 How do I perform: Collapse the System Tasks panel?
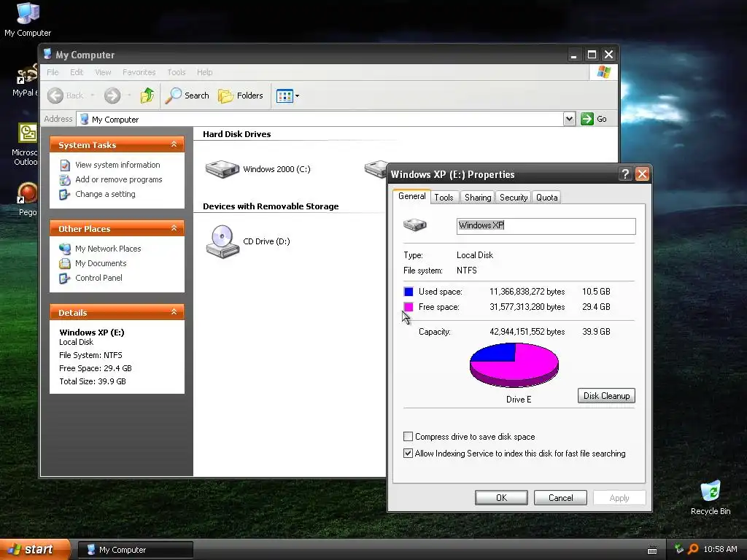174,144
